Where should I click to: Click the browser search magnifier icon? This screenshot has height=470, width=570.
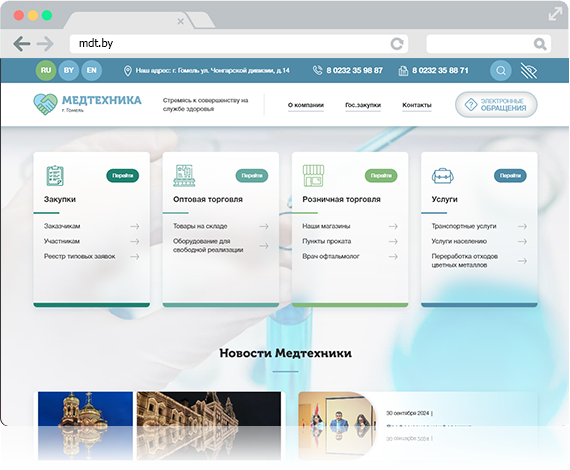click(540, 44)
